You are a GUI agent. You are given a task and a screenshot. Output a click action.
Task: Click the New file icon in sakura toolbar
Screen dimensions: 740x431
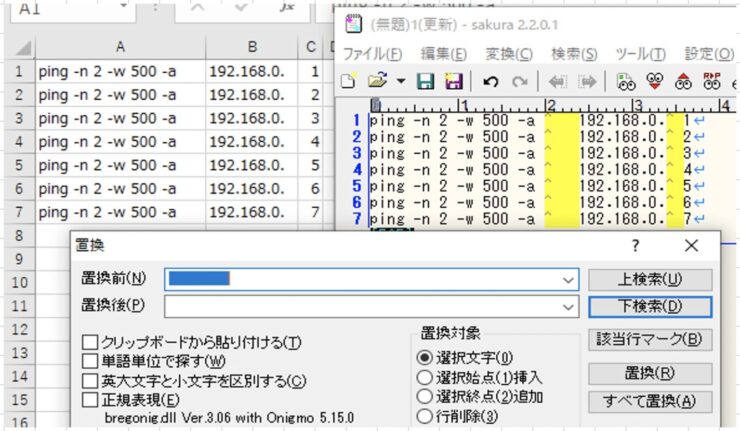click(348, 81)
